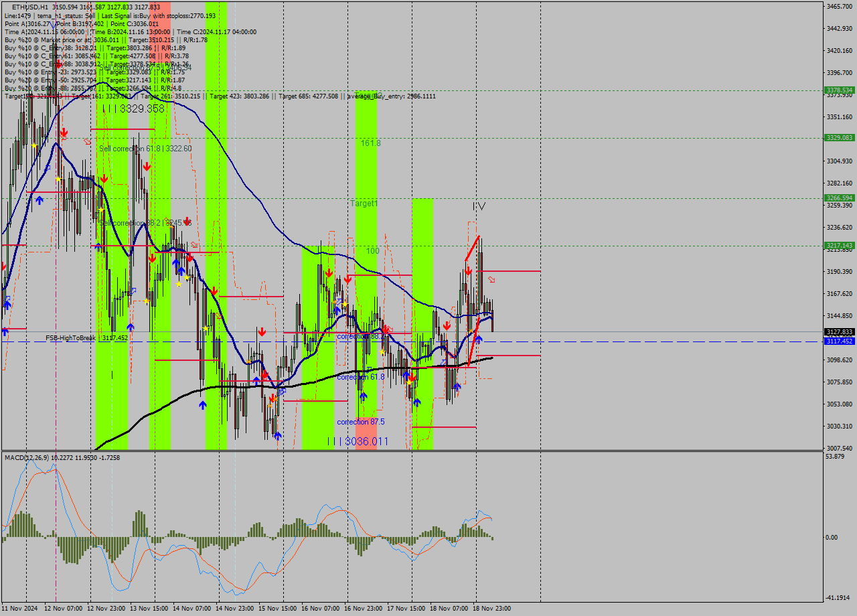Click the 14 Nov 07:00 time axis label
857x616 pixels.
coord(192,609)
